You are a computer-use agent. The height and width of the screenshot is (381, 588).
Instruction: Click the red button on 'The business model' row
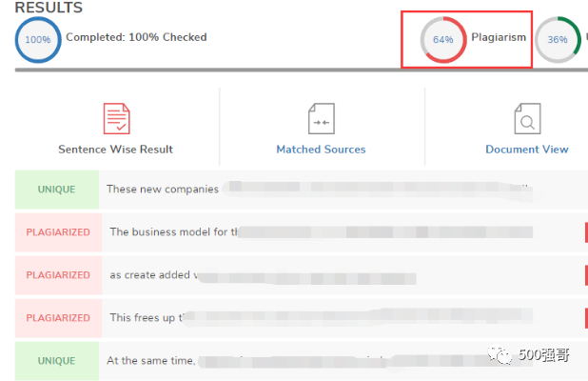click(x=586, y=232)
